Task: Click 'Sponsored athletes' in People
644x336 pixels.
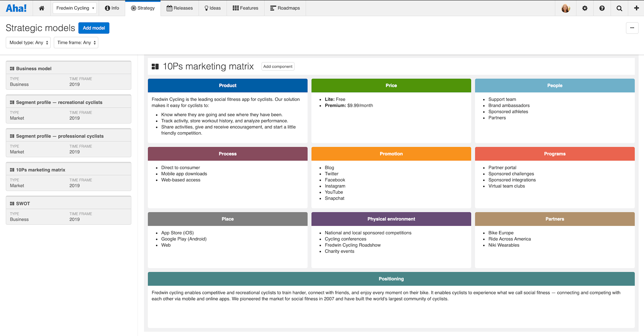Action: pyautogui.click(x=508, y=112)
